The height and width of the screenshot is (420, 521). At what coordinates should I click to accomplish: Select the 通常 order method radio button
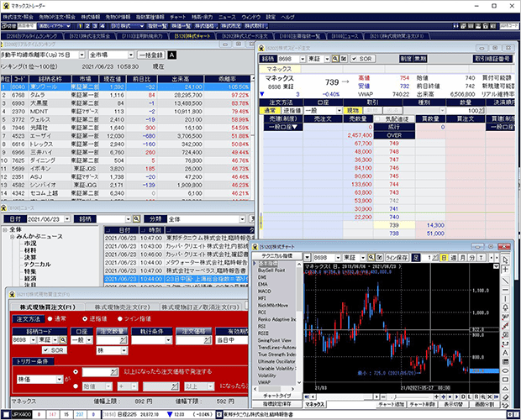50,318
